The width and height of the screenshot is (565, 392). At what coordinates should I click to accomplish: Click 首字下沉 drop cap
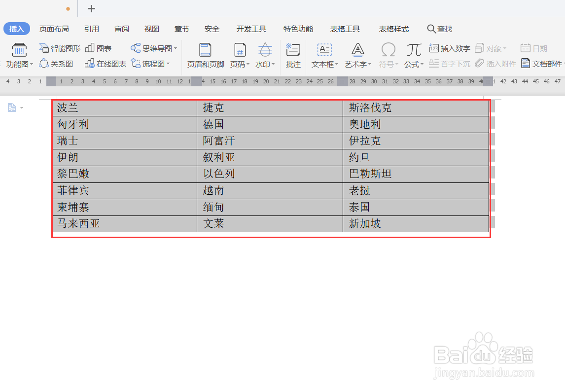tap(450, 64)
